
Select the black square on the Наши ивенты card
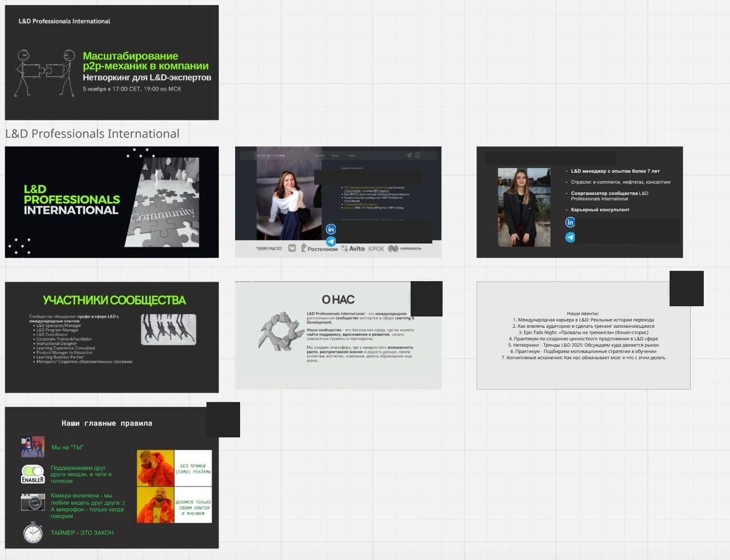click(x=687, y=289)
